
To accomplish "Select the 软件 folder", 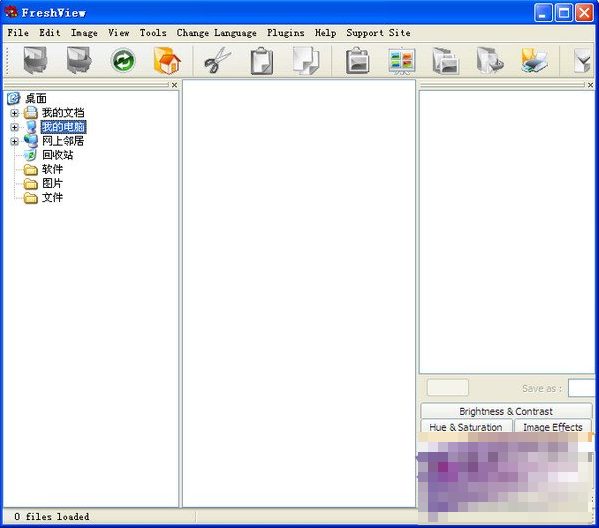I will click(x=52, y=169).
